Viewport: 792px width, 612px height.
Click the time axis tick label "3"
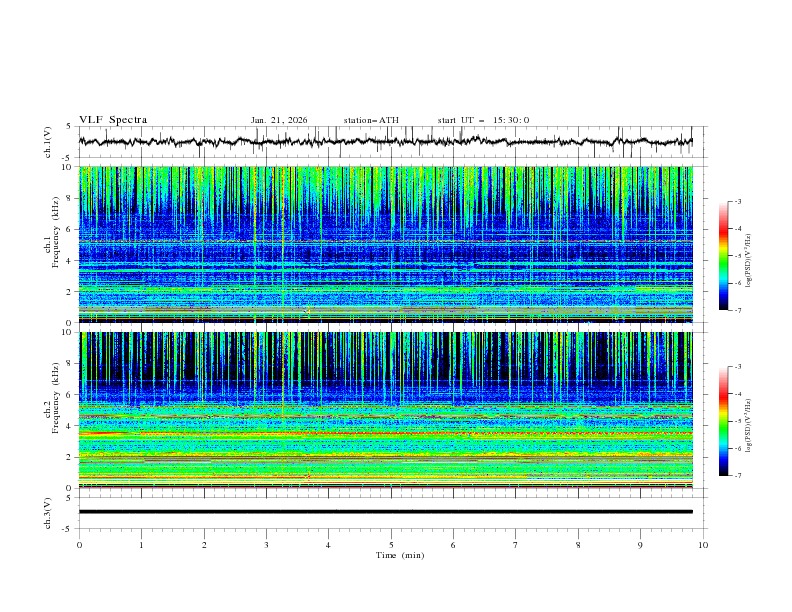pos(266,545)
